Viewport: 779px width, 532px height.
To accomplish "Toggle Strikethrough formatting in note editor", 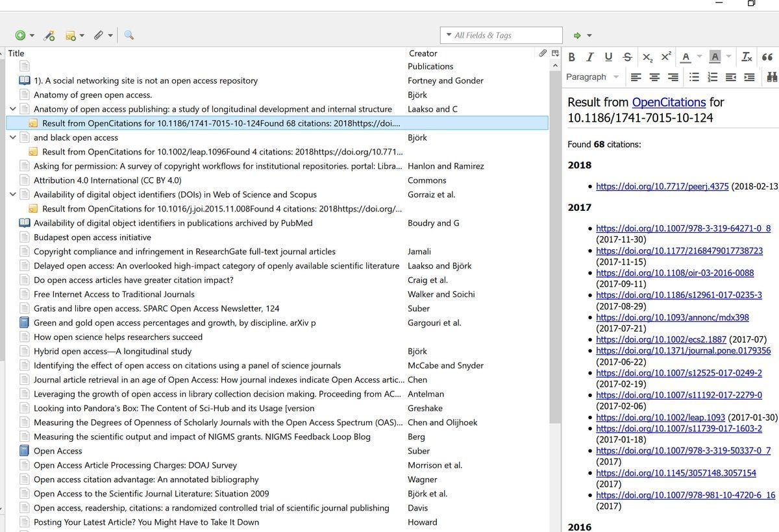I will pyautogui.click(x=627, y=57).
